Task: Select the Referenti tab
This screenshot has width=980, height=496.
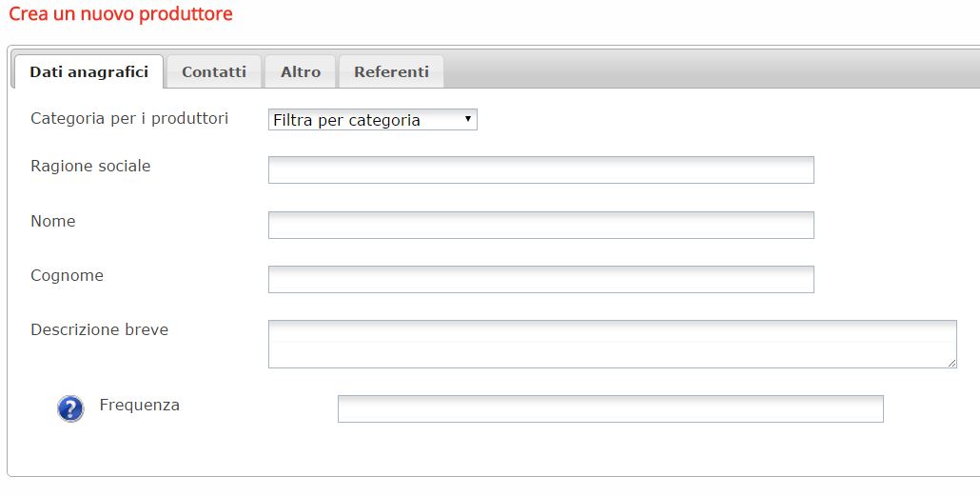Action: (391, 72)
